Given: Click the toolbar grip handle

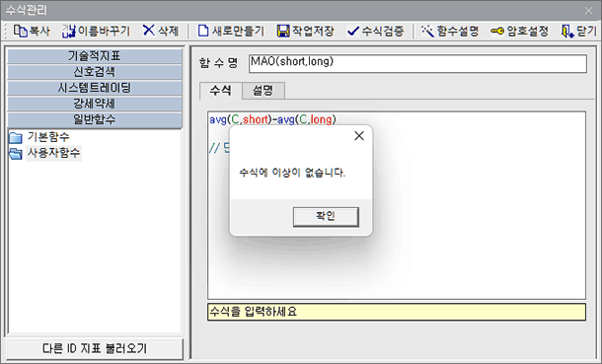Looking at the screenshot, I should 5,31.
